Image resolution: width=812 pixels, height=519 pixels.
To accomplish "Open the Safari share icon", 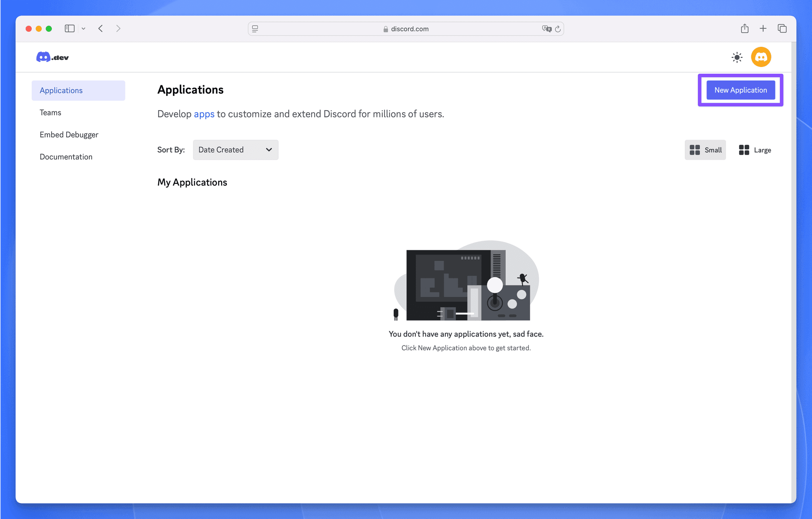I will (x=744, y=28).
